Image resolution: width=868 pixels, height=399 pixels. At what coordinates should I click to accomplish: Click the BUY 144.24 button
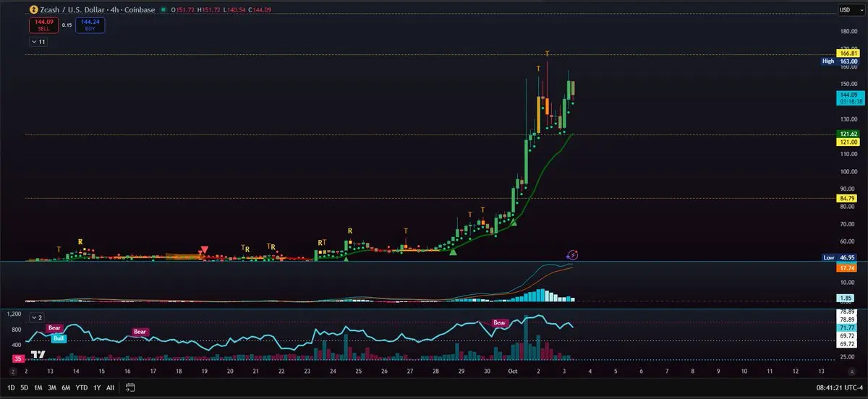[x=90, y=25]
